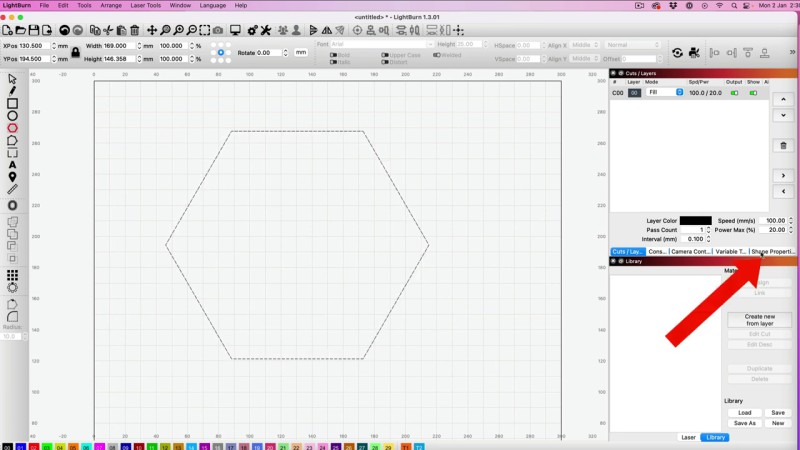This screenshot has width=800, height=450.
Task: Click the Save file icon in toolbar
Action: (x=34, y=31)
